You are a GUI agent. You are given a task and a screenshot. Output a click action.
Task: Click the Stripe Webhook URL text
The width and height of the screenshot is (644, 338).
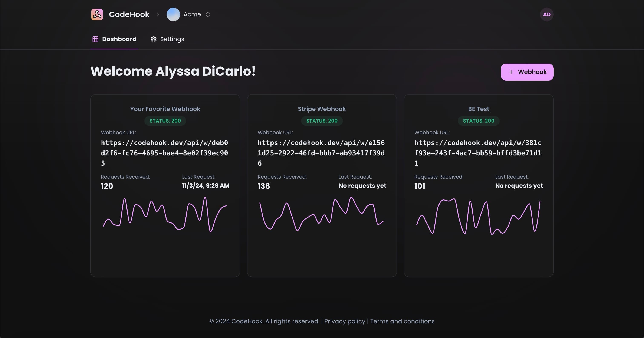point(321,153)
